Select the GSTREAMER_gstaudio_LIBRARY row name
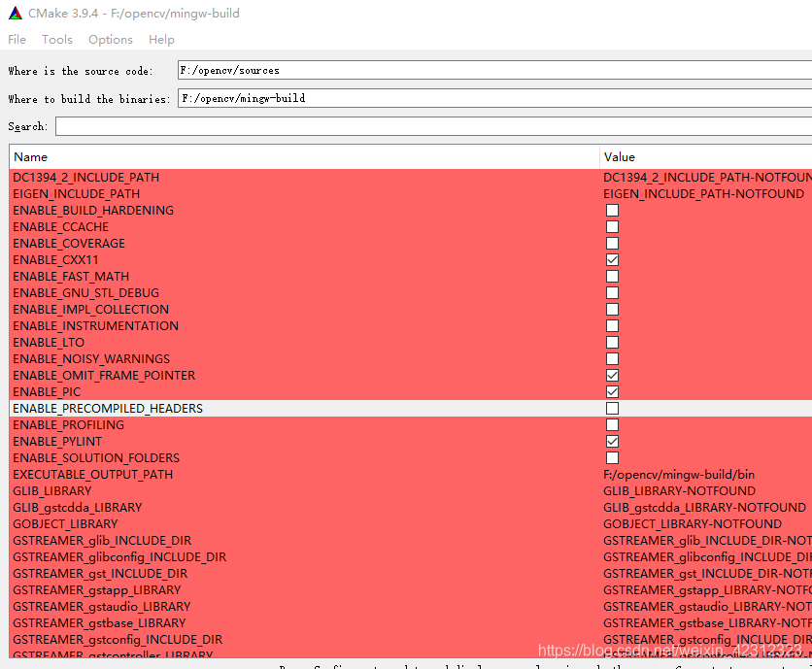The height and width of the screenshot is (669, 812). [x=102, y=607]
